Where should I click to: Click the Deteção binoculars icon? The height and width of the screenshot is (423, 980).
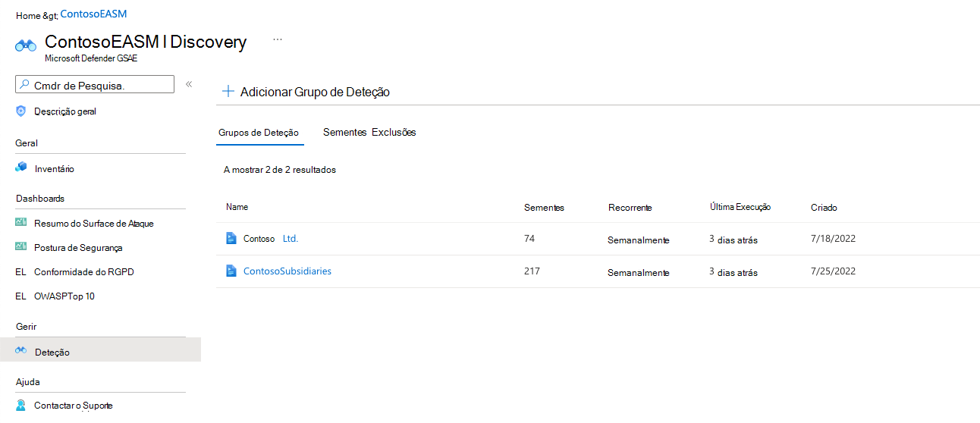coord(21,351)
